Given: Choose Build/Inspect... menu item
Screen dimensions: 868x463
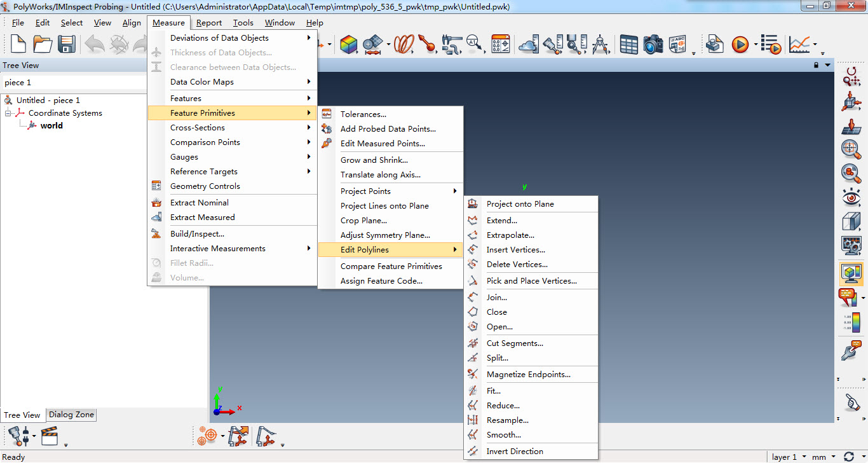Looking at the screenshot, I should [232, 234].
